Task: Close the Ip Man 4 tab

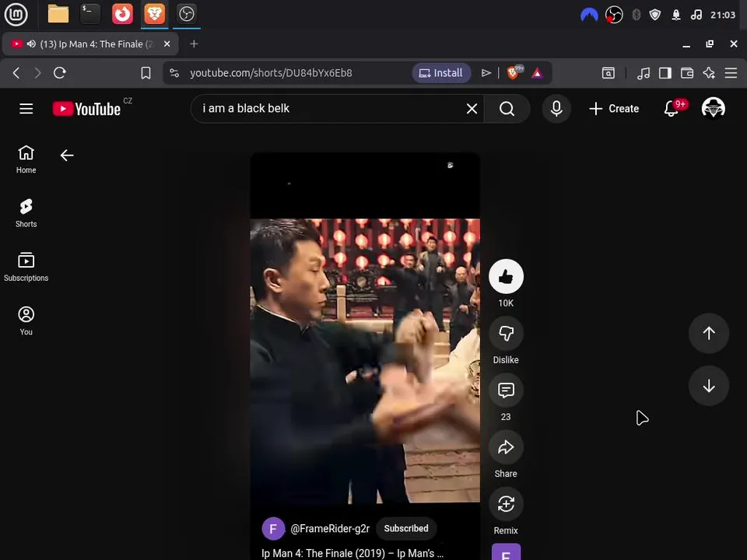Action: click(x=167, y=44)
